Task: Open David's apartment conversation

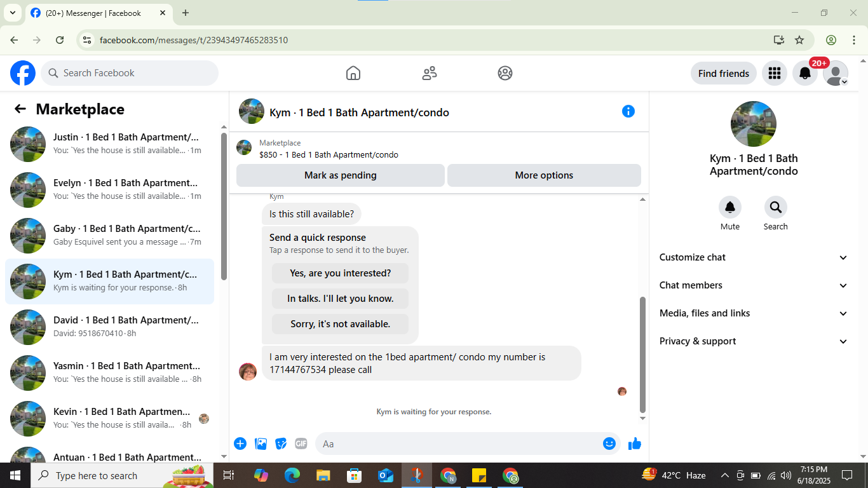Action: 109,327
